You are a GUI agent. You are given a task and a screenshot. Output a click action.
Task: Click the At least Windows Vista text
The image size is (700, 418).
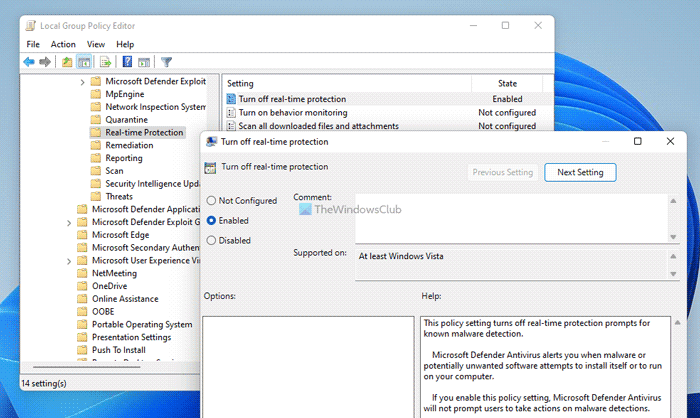coord(401,256)
